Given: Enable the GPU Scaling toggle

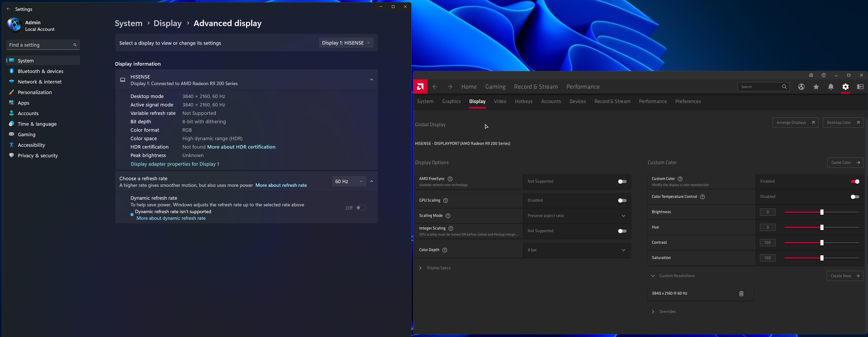Looking at the screenshot, I should [622, 200].
